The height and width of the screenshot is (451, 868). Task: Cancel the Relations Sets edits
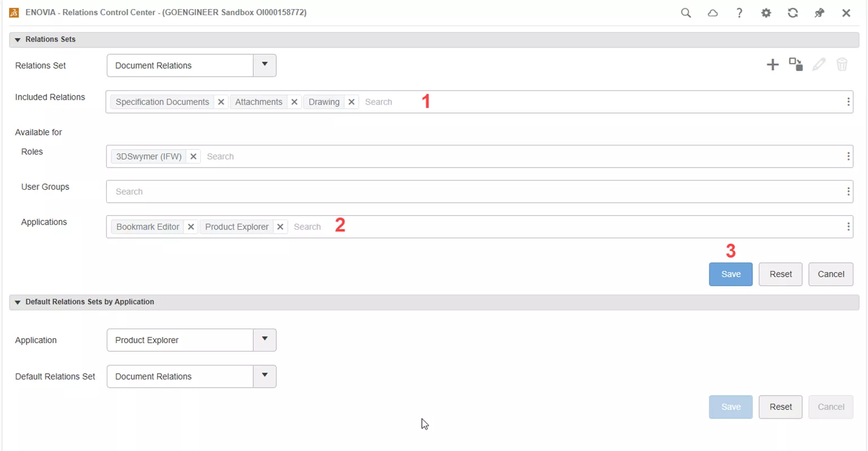point(831,274)
